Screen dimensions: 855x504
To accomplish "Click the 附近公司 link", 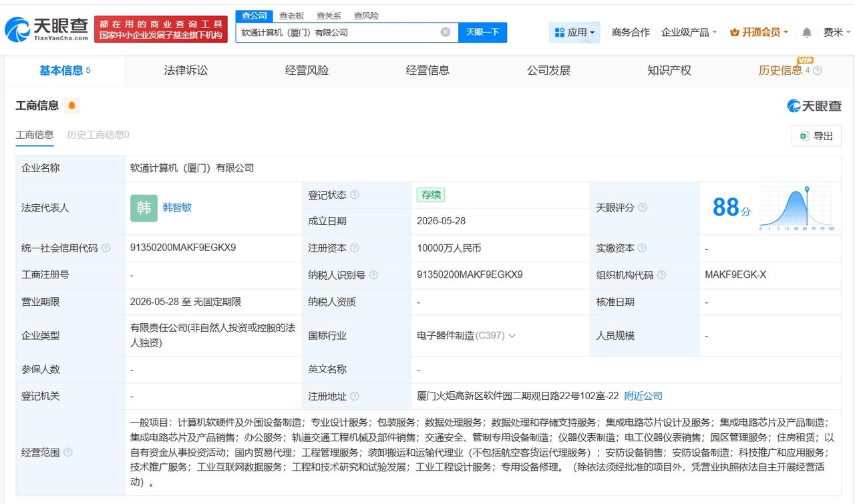I will point(643,397).
